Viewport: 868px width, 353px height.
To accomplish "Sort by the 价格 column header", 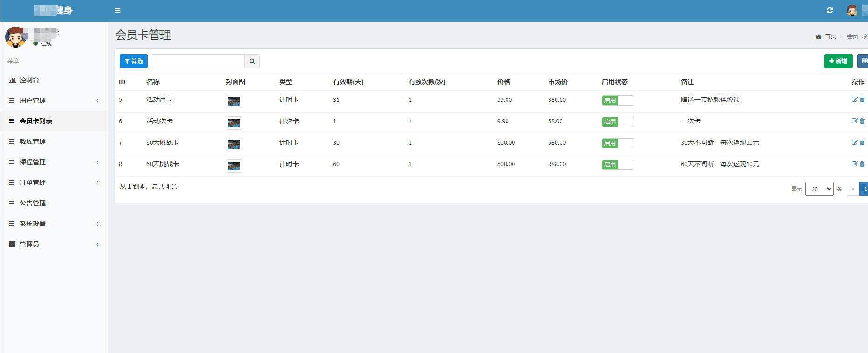I will pos(503,82).
